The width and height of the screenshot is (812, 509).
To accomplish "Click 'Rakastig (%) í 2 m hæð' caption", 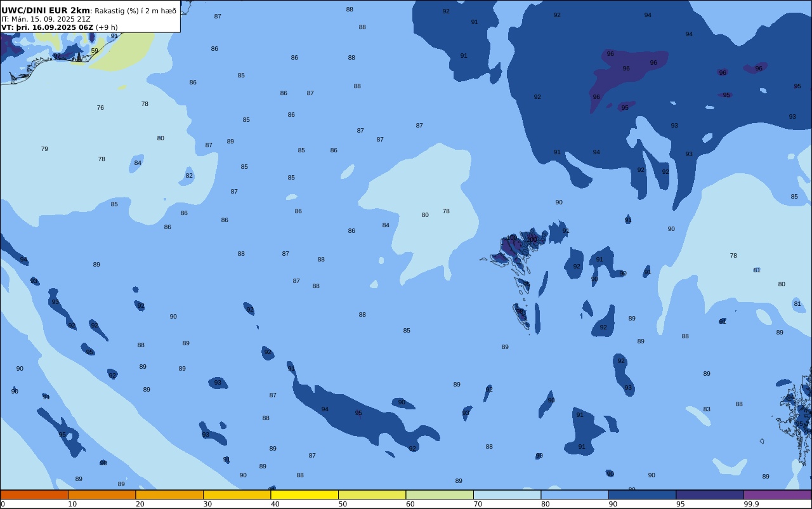I will (136, 11).
